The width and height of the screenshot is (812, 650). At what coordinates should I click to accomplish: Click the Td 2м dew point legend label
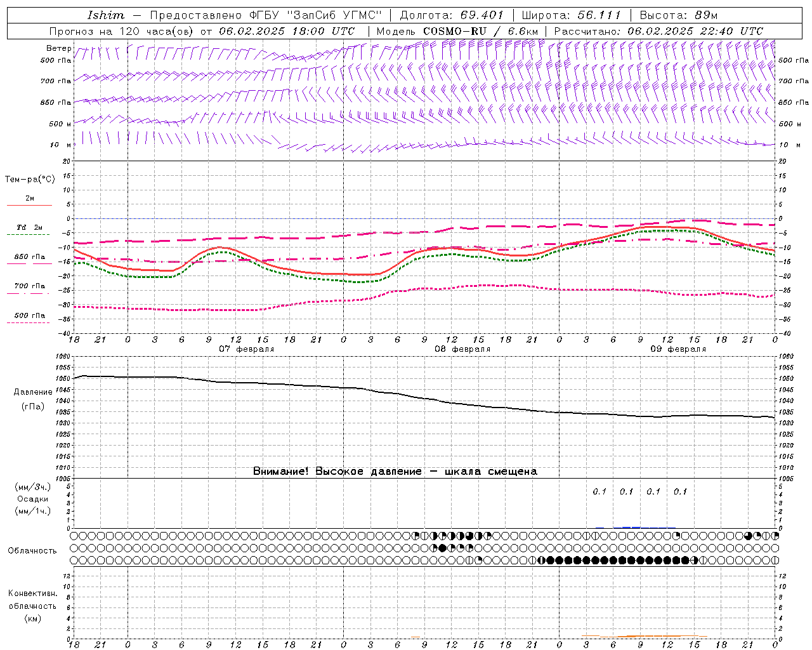(30, 227)
